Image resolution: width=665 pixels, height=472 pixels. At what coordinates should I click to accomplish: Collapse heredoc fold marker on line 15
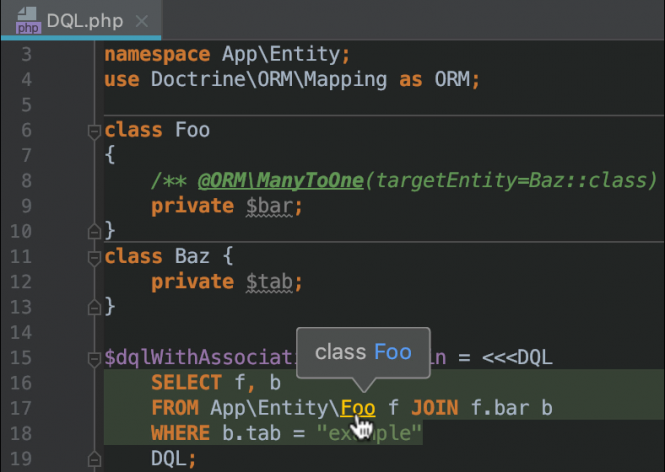[94, 358]
